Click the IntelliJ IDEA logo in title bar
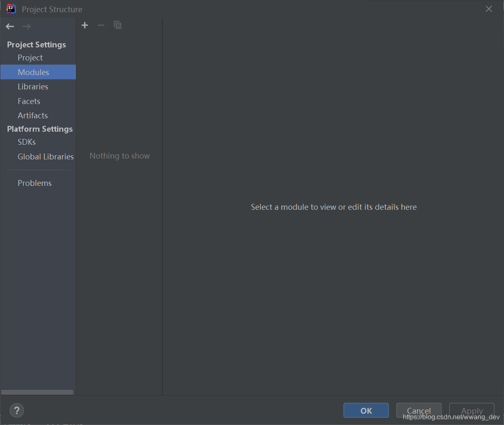 pos(11,8)
